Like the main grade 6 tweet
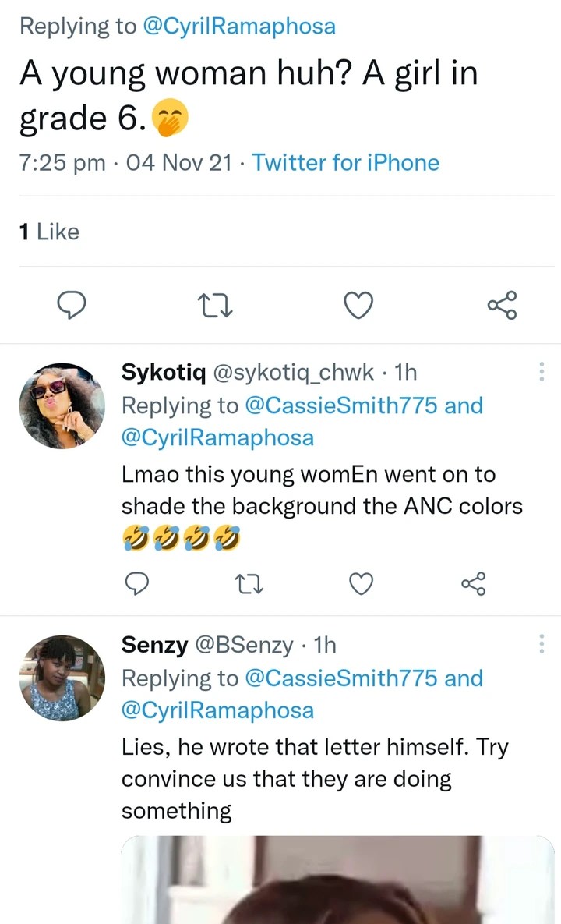The image size is (561, 924). [358, 305]
